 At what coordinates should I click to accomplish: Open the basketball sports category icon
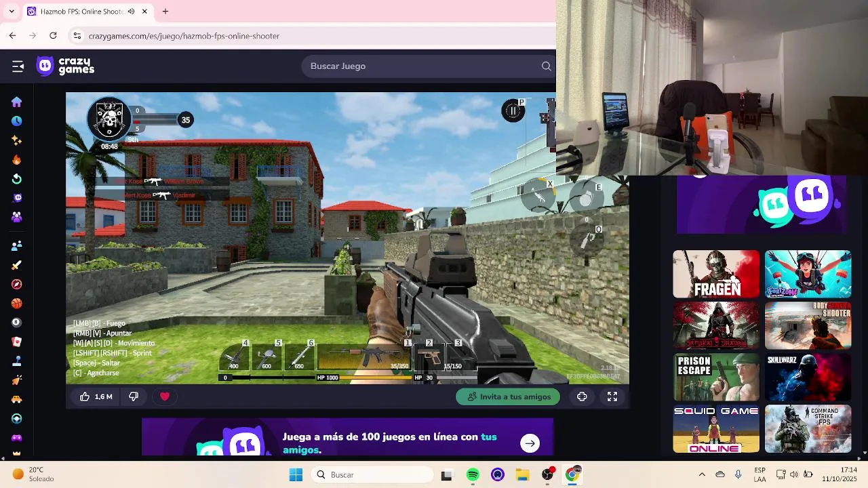pos(17,304)
